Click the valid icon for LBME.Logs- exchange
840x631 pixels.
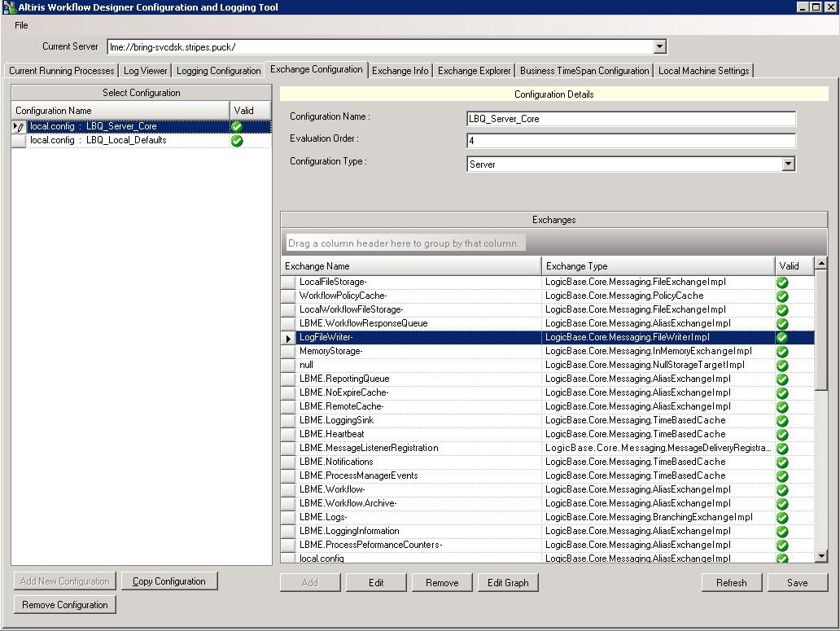click(x=782, y=518)
